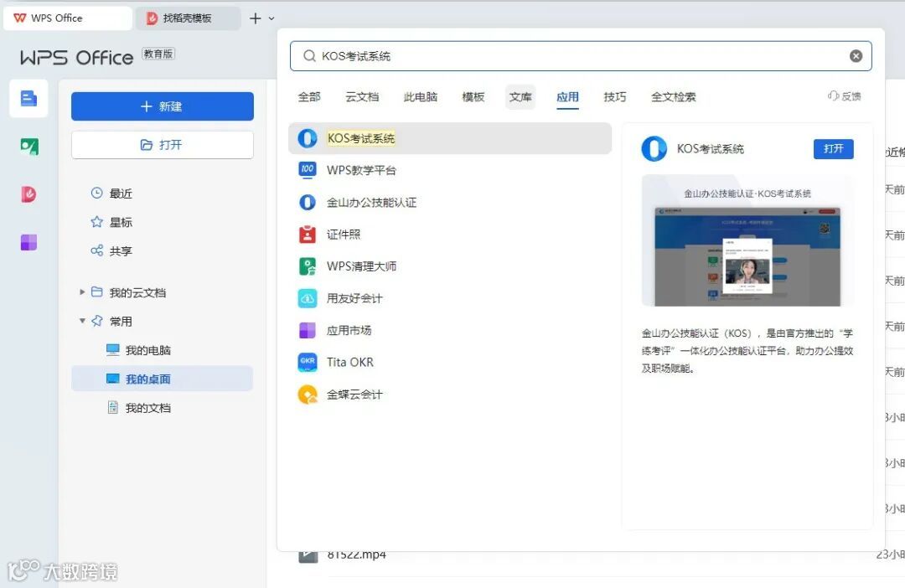Click the 应用市场 app icon

pyautogui.click(x=307, y=330)
